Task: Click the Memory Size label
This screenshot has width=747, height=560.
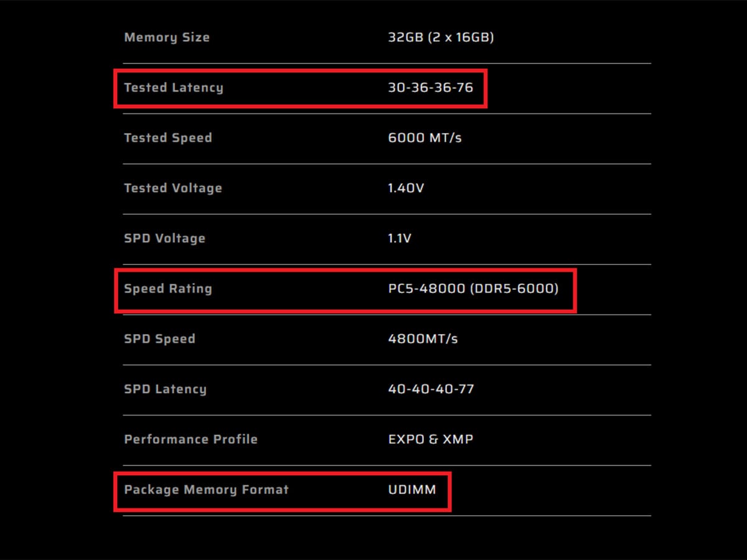Action: pyautogui.click(x=167, y=37)
